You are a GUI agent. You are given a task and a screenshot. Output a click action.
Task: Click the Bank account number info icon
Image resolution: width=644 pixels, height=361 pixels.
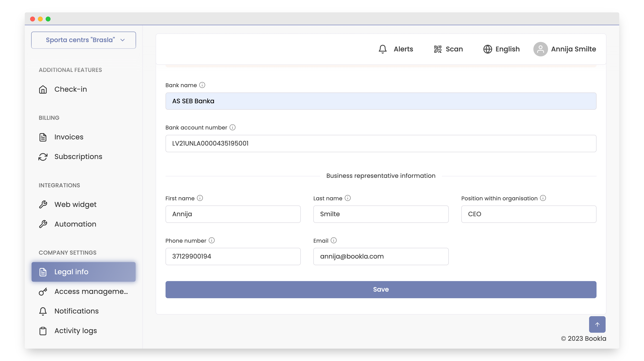point(232,127)
